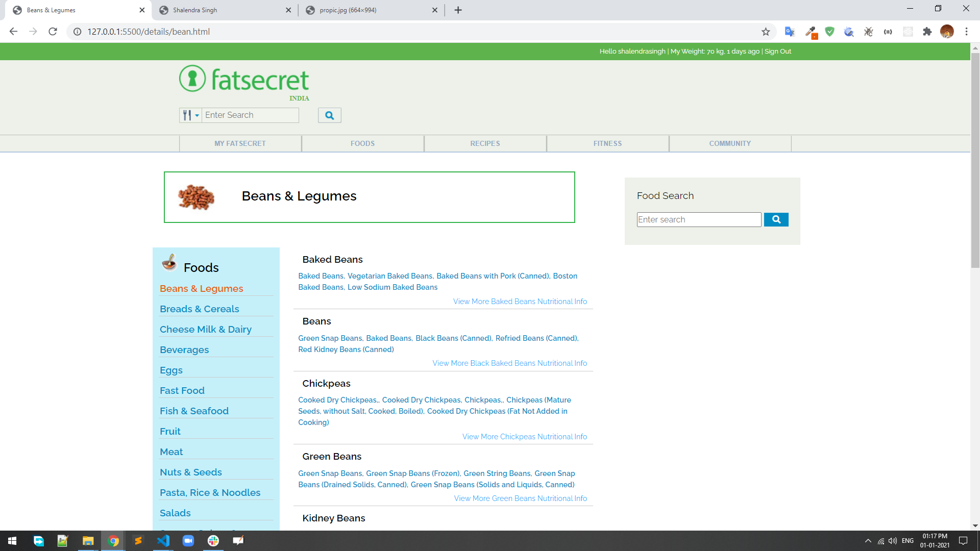This screenshot has height=551, width=980.
Task: Click the fatsecret keyhole logo icon
Action: tap(192, 79)
